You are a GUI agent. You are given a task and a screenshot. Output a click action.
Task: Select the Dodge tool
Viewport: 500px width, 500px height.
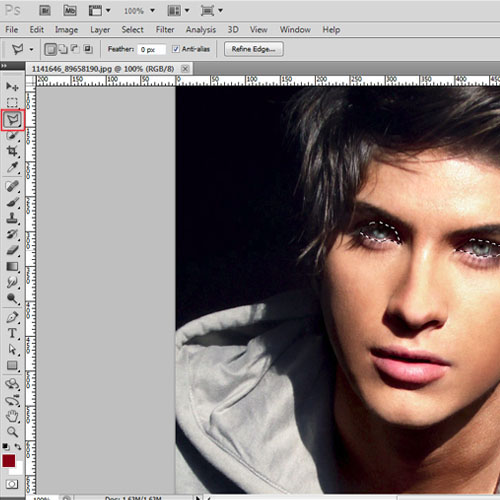pos(12,298)
